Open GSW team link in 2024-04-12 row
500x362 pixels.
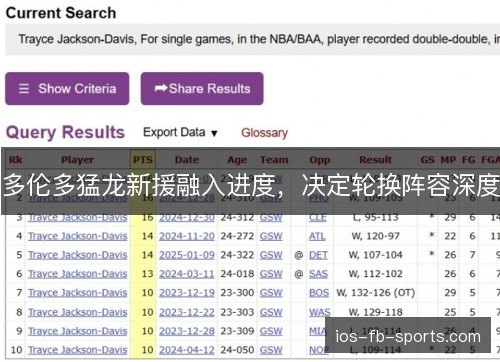coord(271,350)
